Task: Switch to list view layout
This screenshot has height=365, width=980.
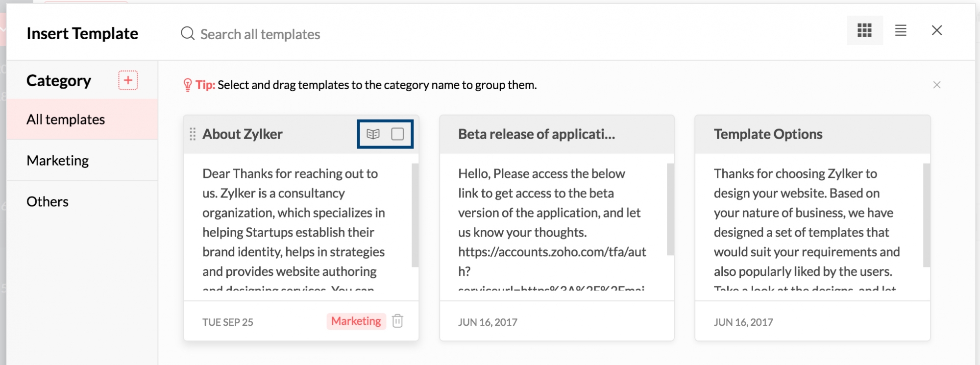Action: pyautogui.click(x=901, y=30)
